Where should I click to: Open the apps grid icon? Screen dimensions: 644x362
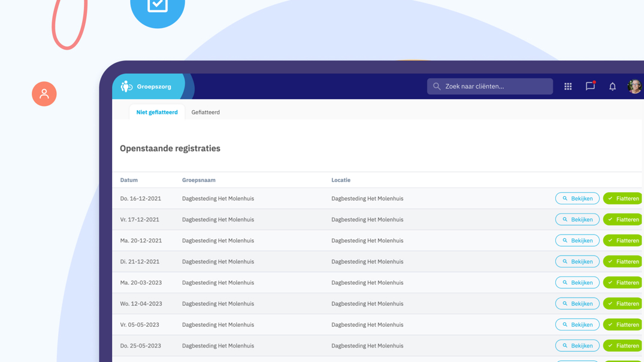(568, 86)
